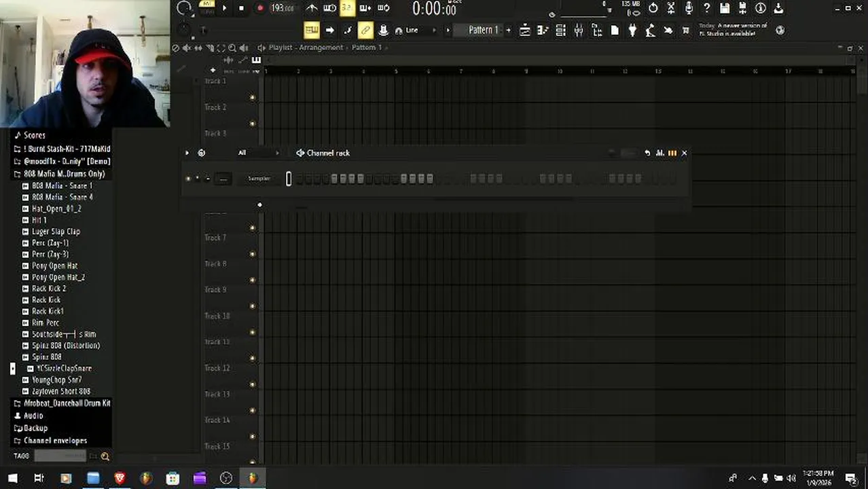Switch pattern/song mode button
Image resolution: width=868 pixels, height=489 pixels.
(x=206, y=7)
